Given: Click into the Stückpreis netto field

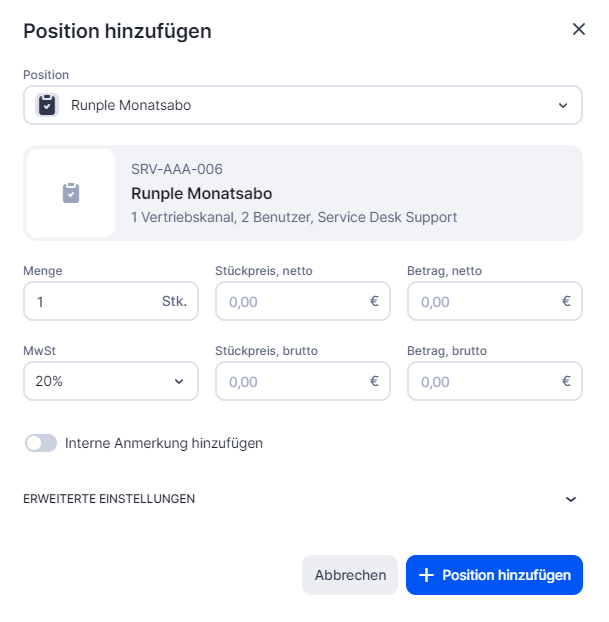Looking at the screenshot, I should (290, 301).
